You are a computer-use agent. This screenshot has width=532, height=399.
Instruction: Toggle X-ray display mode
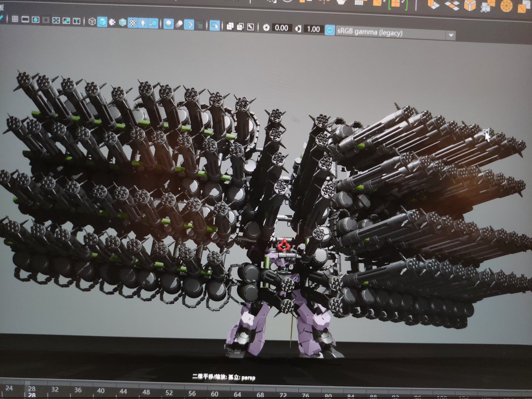point(230,26)
